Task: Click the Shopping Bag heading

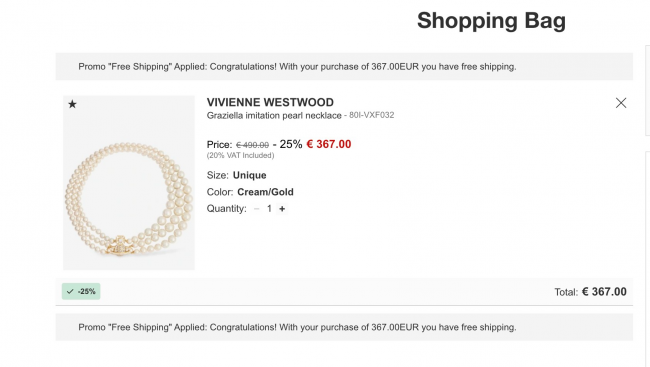Action: pos(491,20)
